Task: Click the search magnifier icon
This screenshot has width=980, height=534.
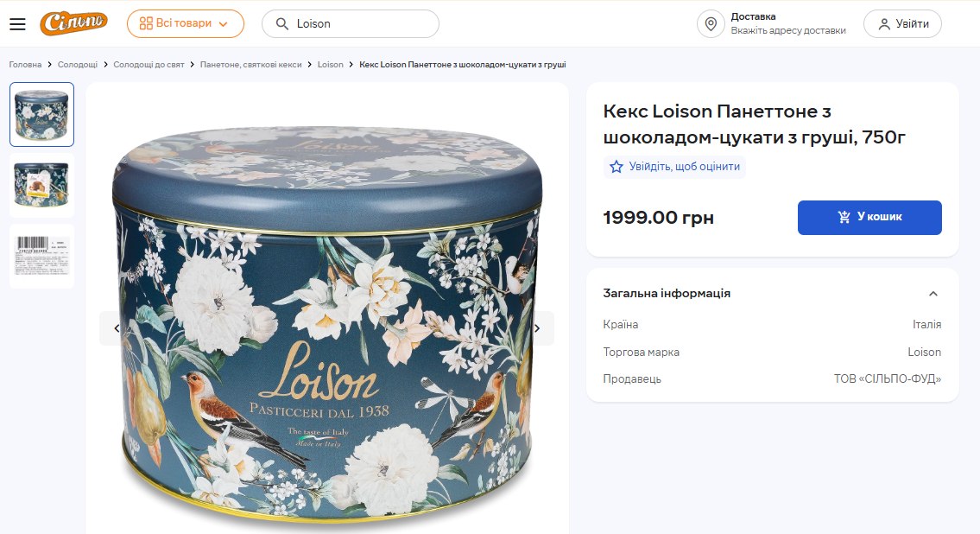Action: [x=281, y=23]
